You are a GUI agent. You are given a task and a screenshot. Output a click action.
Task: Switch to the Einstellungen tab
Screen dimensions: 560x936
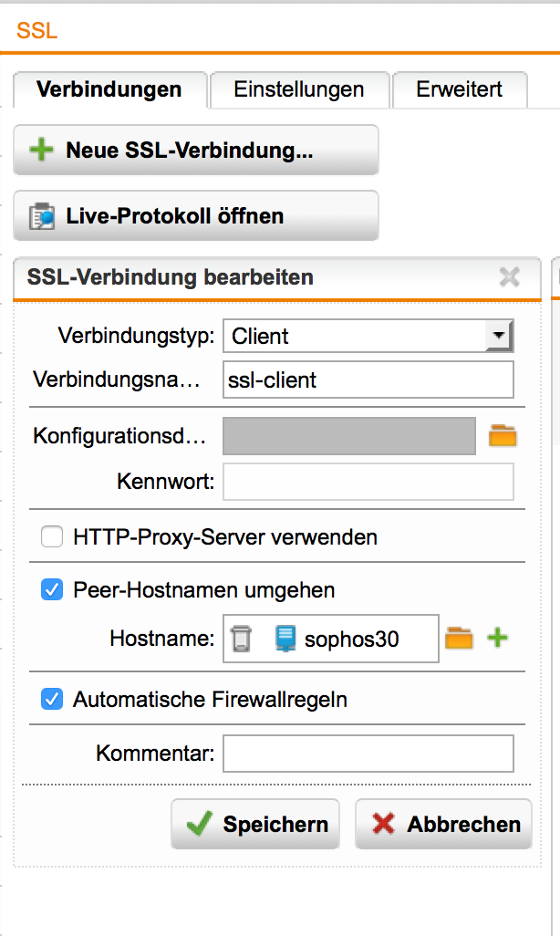[x=299, y=89]
